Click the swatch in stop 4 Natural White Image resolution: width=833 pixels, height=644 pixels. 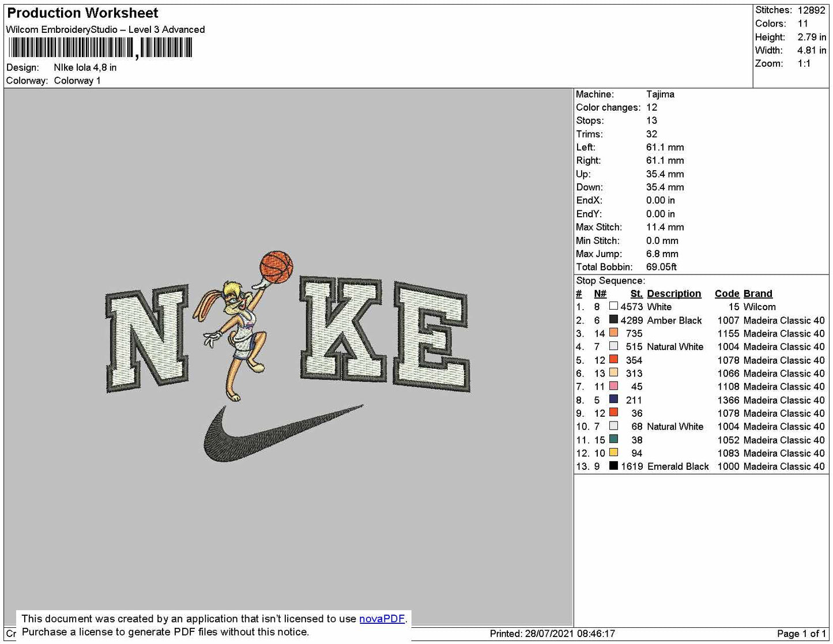tap(613, 347)
